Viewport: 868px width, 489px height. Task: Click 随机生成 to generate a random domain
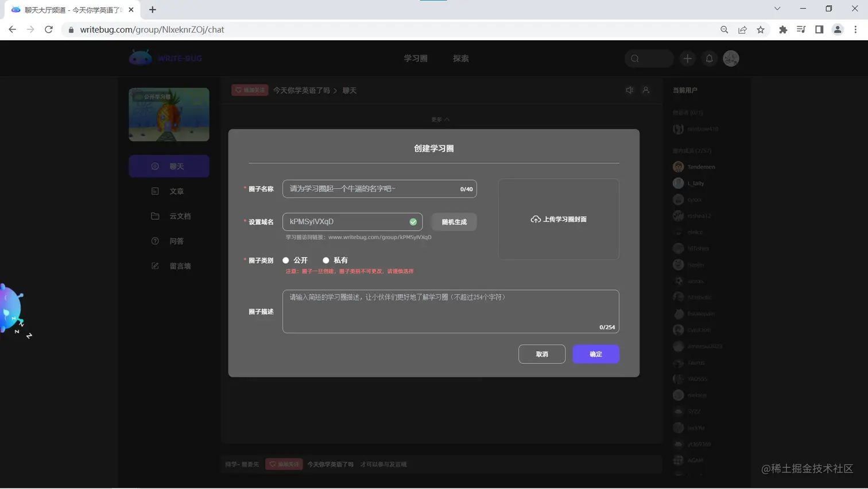coord(452,222)
